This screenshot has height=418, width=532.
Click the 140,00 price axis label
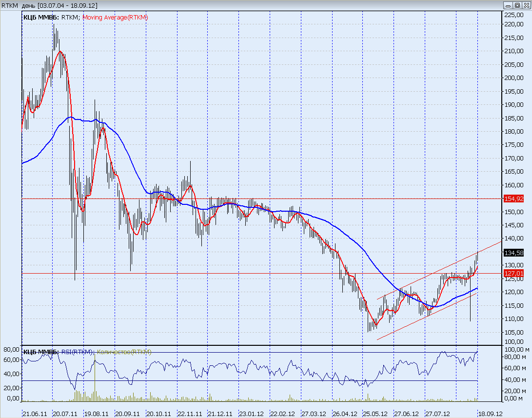pyautogui.click(x=514, y=239)
